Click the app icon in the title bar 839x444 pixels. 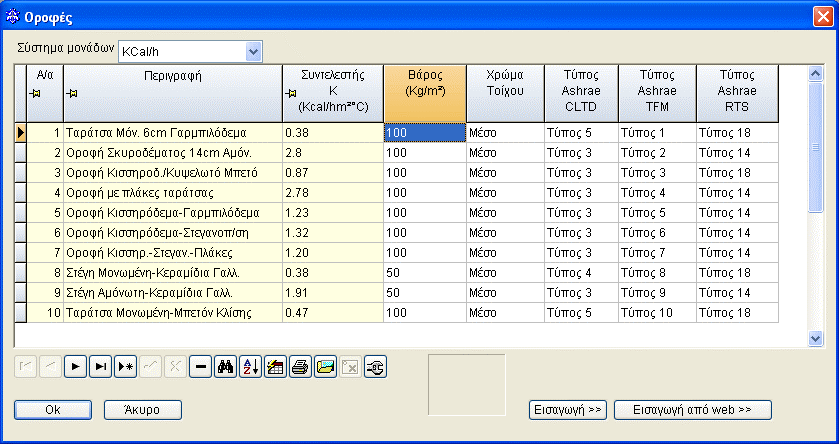[12, 17]
